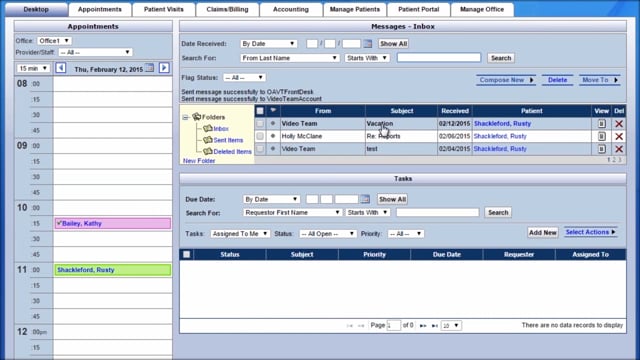Screen dimensions: 640x360
Task: Open task Priority dropdown
Action: (x=406, y=233)
